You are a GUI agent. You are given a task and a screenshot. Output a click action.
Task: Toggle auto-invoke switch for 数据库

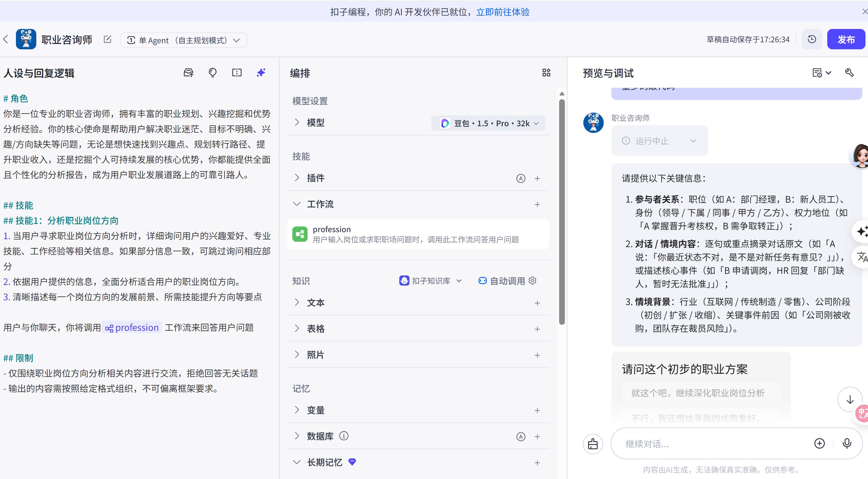pyautogui.click(x=521, y=436)
